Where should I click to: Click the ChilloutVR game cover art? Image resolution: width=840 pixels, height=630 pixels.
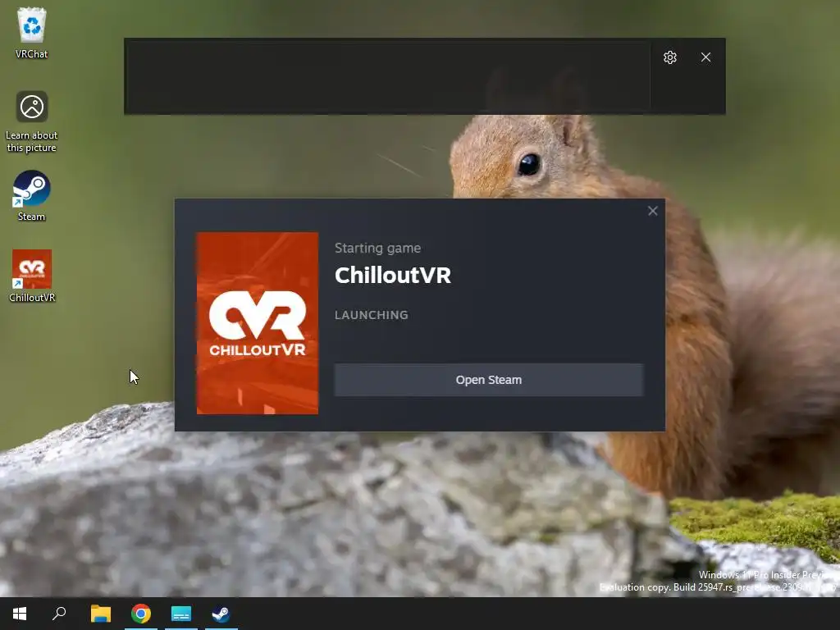tap(257, 323)
